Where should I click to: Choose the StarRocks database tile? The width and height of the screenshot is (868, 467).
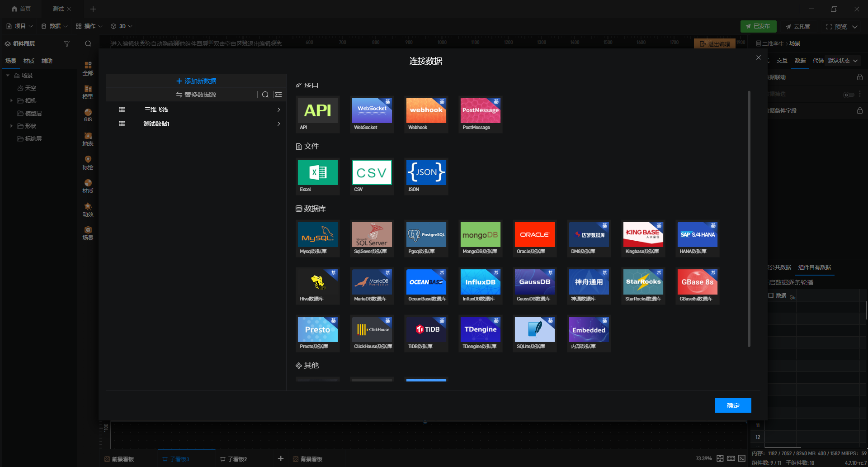643,286
